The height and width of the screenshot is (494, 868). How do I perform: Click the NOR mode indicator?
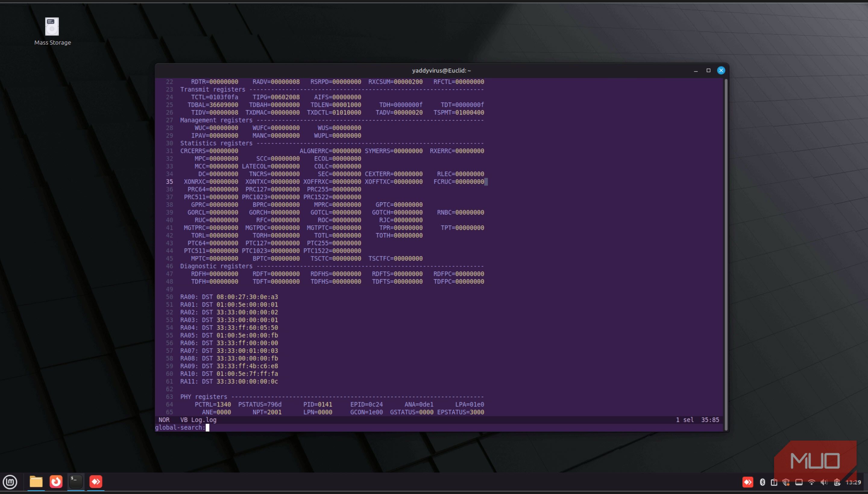pyautogui.click(x=164, y=420)
